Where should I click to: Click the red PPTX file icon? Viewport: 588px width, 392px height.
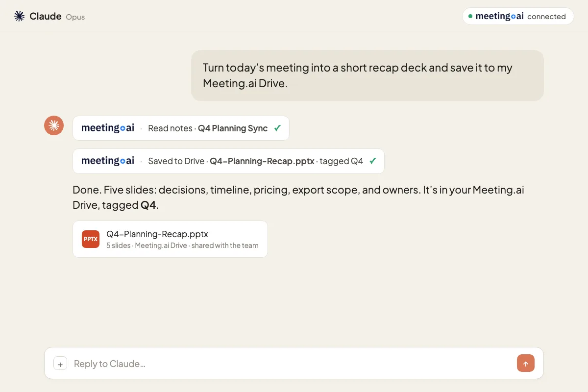coord(91,239)
